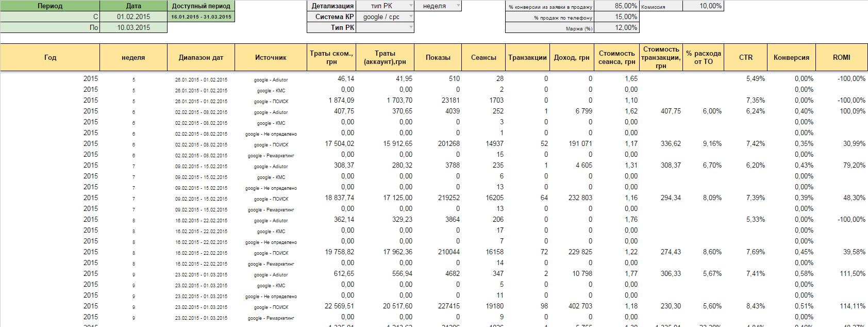The width and height of the screenshot is (868, 327).
Task: Select the "Доступный период" header cell
Action: click(x=201, y=6)
